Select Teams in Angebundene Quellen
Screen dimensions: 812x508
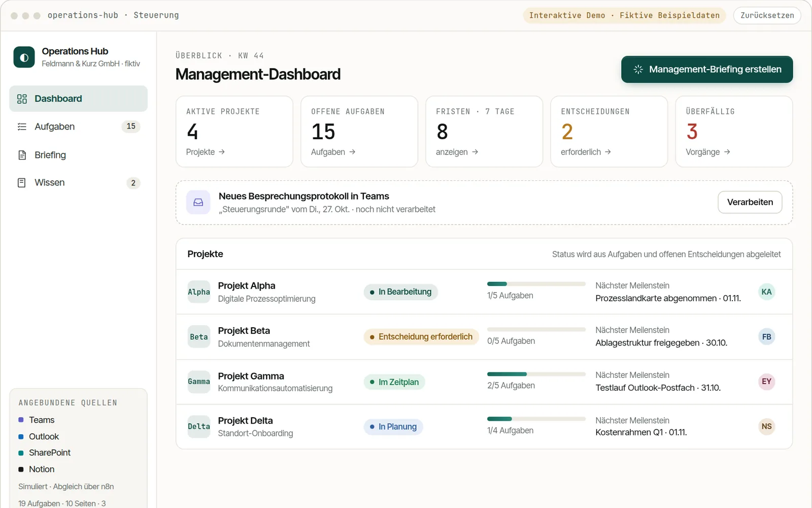[x=37, y=420]
